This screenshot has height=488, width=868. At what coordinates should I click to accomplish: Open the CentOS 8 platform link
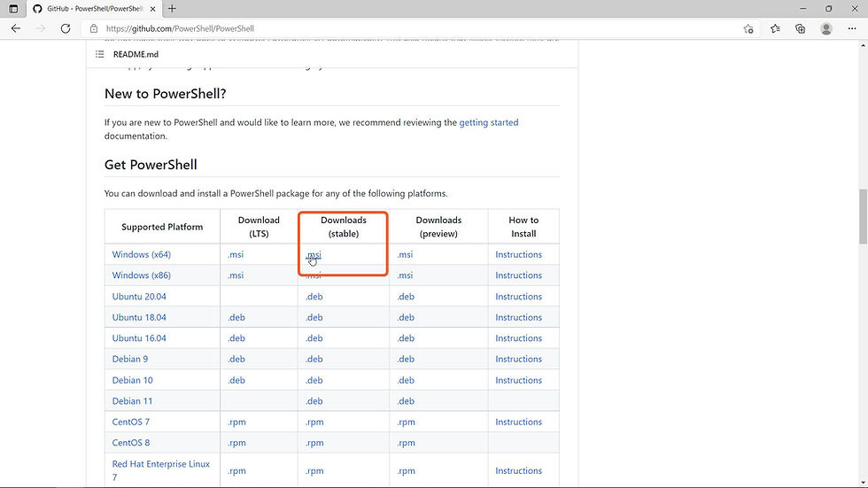tap(131, 443)
